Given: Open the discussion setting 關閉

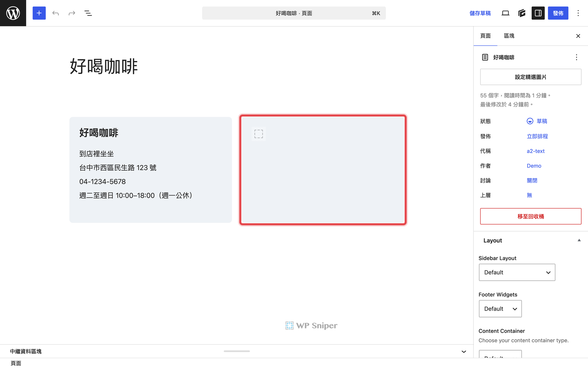Looking at the screenshot, I should (532, 181).
